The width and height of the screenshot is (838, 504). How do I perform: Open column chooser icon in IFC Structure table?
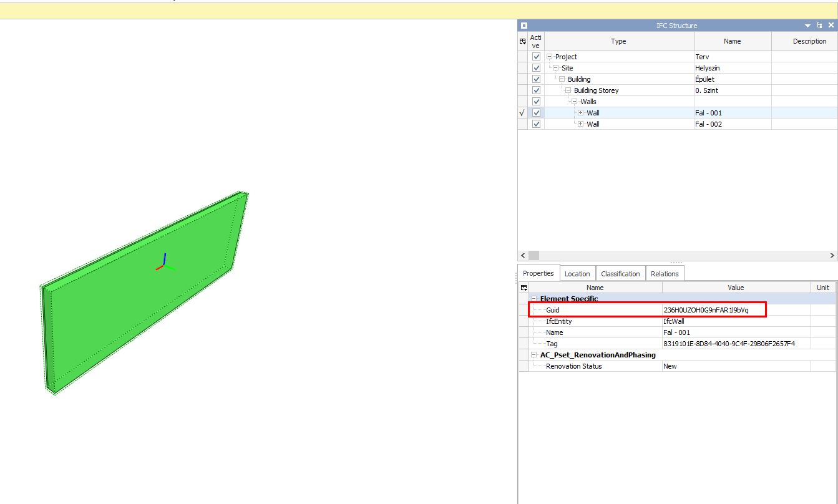pos(523,41)
